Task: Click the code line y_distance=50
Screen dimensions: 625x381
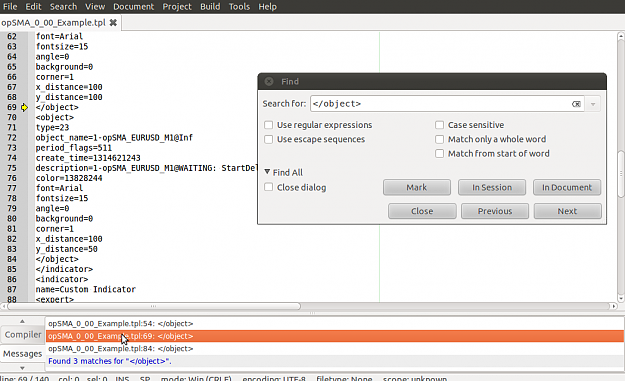Action: (x=67, y=249)
